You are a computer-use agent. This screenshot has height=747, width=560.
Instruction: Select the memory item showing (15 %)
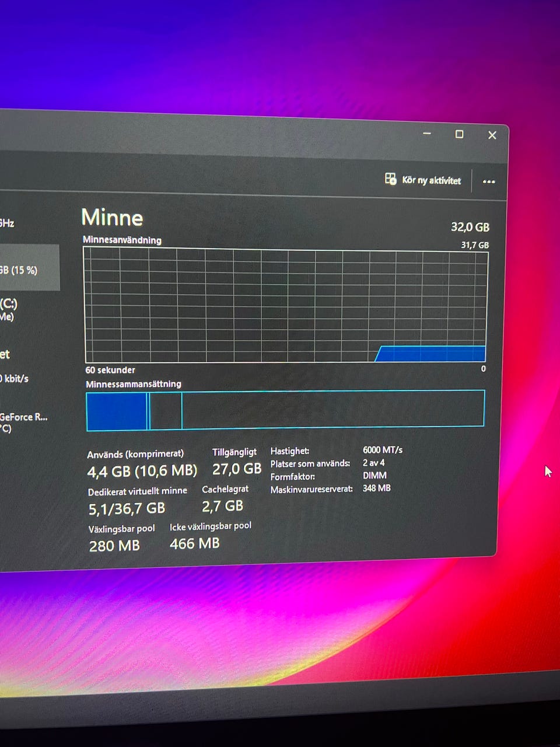(x=29, y=268)
